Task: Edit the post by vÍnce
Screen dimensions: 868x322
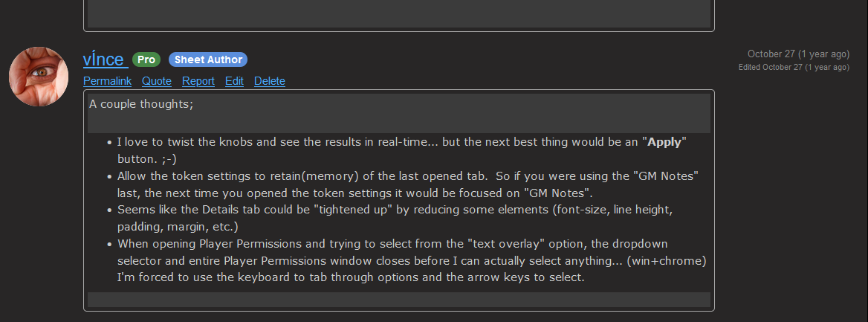Action: [234, 81]
